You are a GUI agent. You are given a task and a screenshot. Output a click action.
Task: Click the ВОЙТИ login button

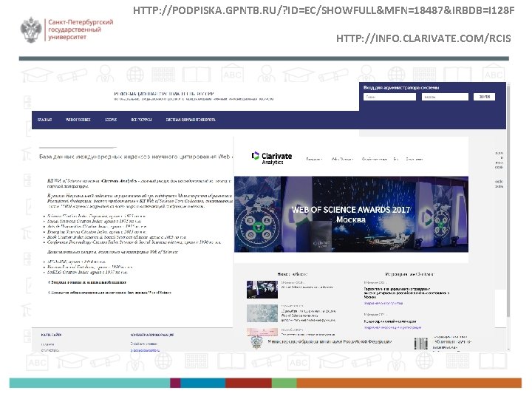coord(484,97)
